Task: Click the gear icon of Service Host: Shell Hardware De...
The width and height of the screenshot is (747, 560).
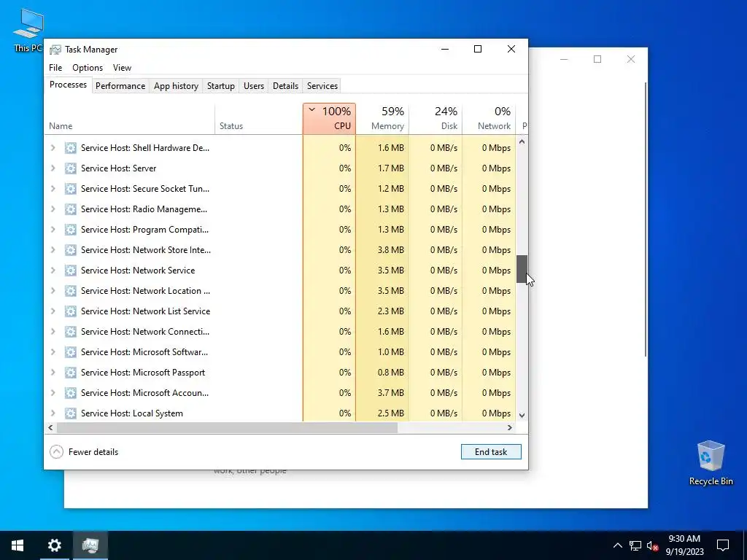Action: pyautogui.click(x=71, y=148)
